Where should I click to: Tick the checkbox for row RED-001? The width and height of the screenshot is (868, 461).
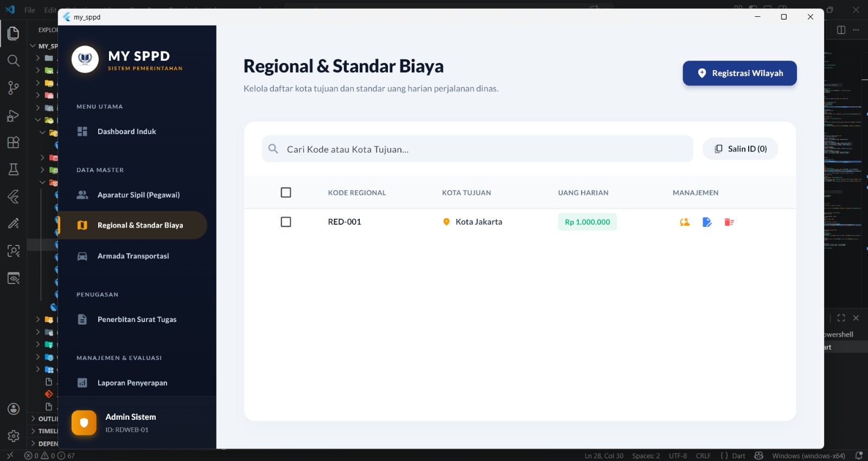tap(286, 222)
